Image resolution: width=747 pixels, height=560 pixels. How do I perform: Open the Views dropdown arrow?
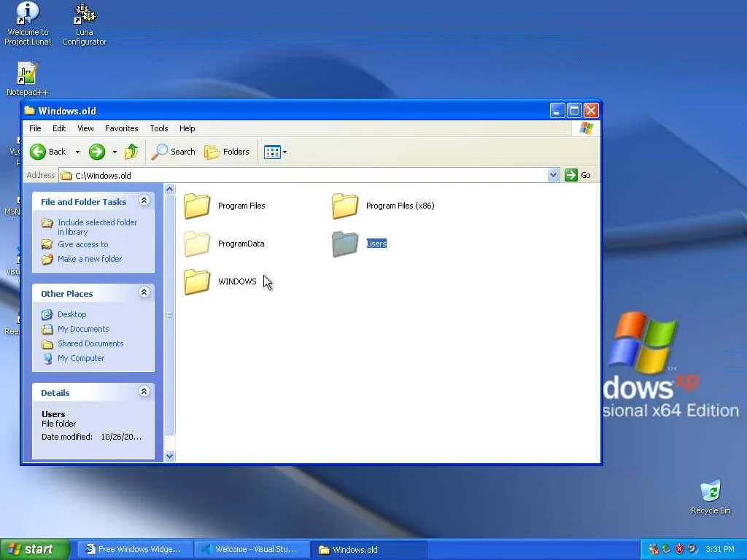(285, 152)
